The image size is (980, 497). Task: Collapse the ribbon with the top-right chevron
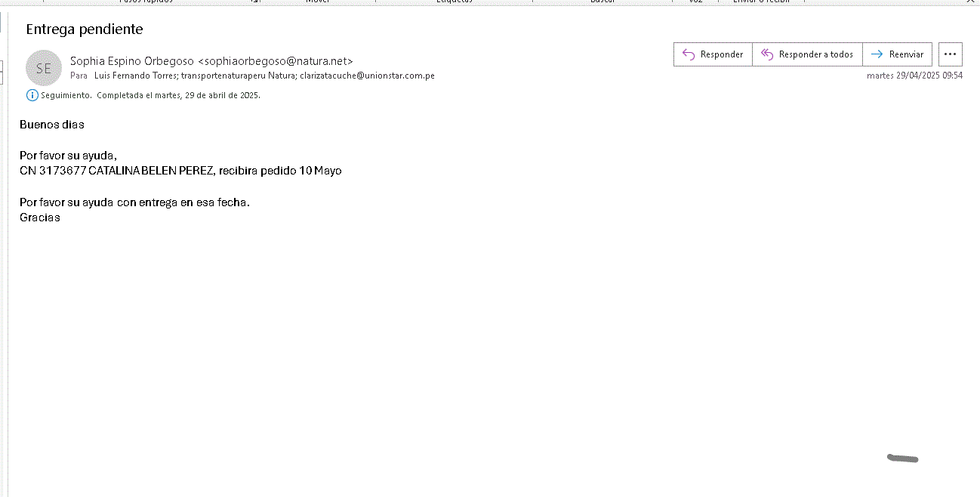click(x=969, y=2)
